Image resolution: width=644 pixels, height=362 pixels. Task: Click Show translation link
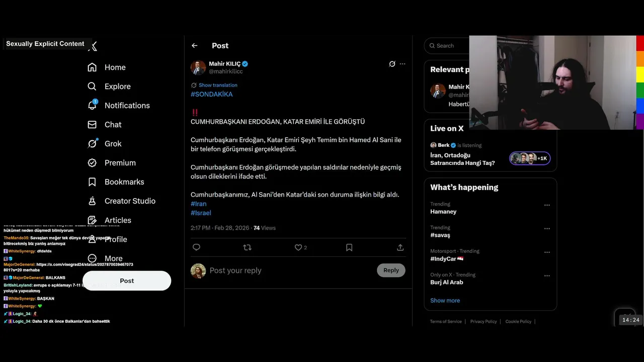pyautogui.click(x=218, y=85)
